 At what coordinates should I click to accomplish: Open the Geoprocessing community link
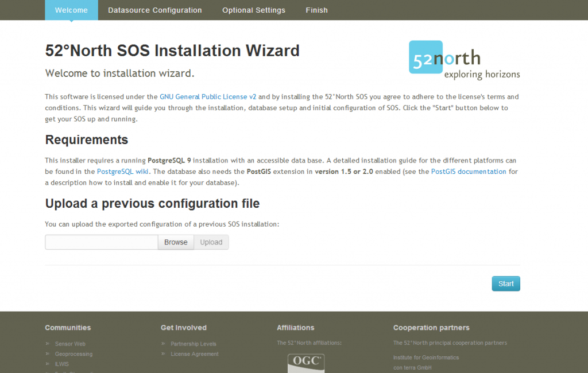point(73,354)
